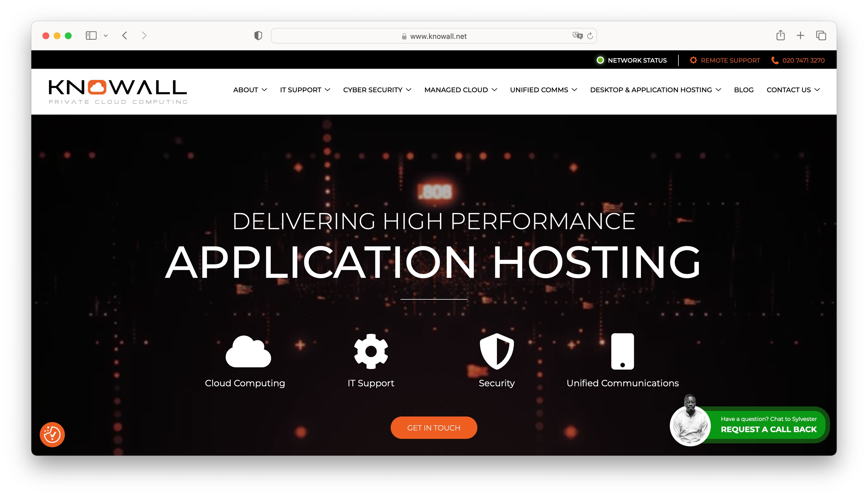Open the Managed Cloud dropdown
Image resolution: width=868 pixels, height=497 pixels.
coord(460,90)
